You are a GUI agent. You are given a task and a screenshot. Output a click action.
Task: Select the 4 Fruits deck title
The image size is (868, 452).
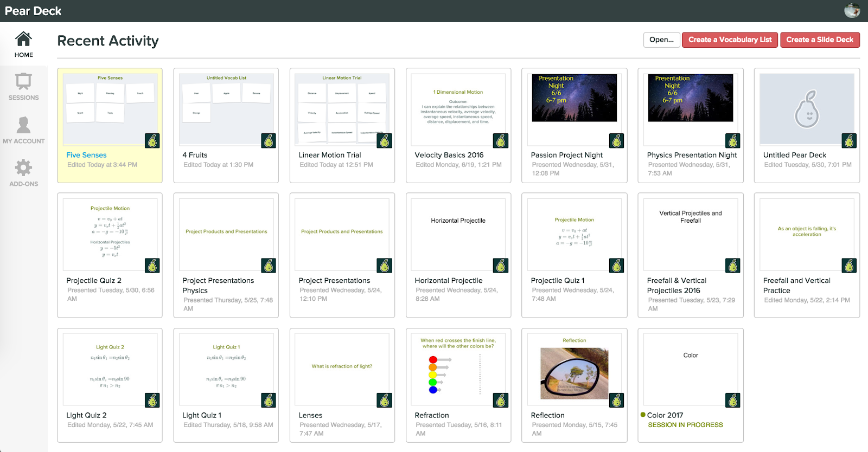[x=195, y=155]
